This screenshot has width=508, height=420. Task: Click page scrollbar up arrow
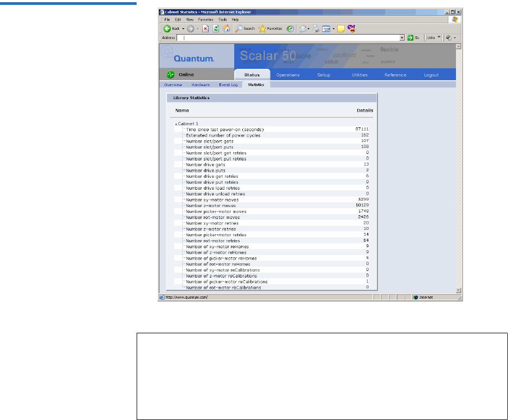pos(459,46)
